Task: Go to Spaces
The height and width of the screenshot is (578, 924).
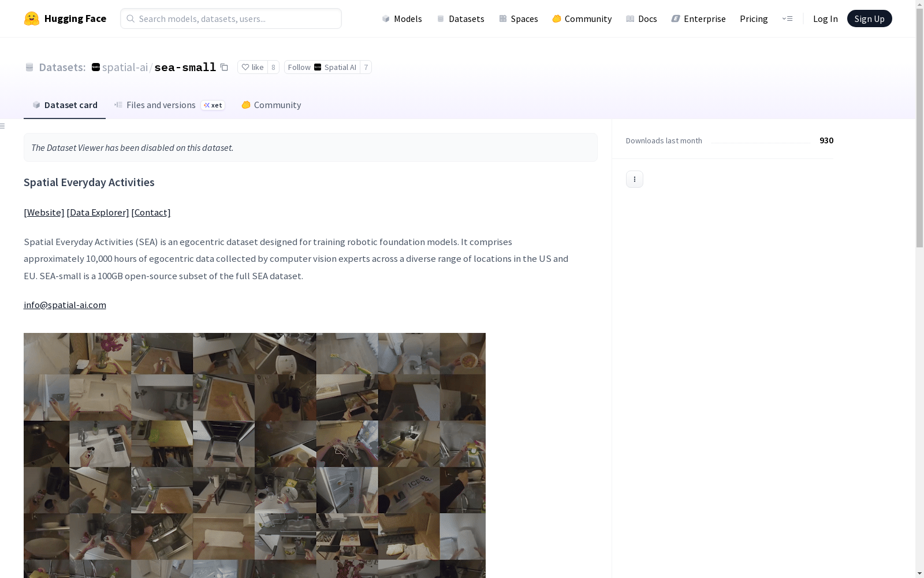Action: click(x=519, y=18)
